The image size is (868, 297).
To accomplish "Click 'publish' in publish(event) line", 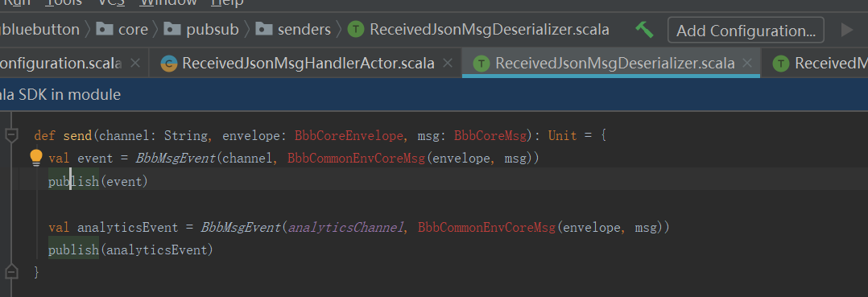I will (73, 181).
